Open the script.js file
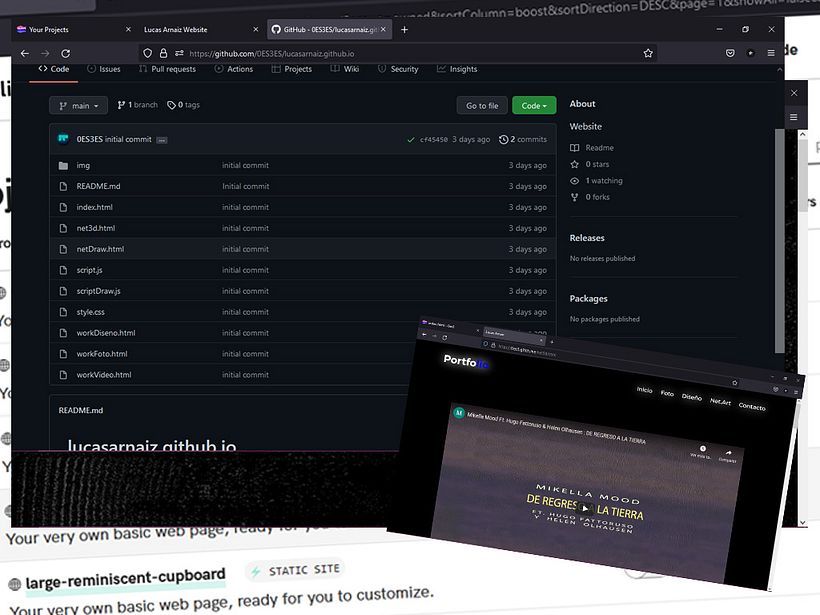This screenshot has width=820, height=615. 89,270
